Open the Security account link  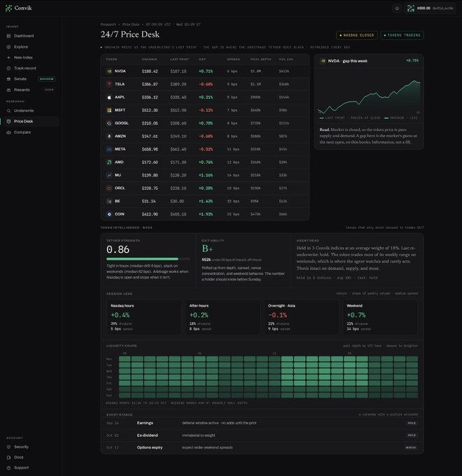(21, 447)
